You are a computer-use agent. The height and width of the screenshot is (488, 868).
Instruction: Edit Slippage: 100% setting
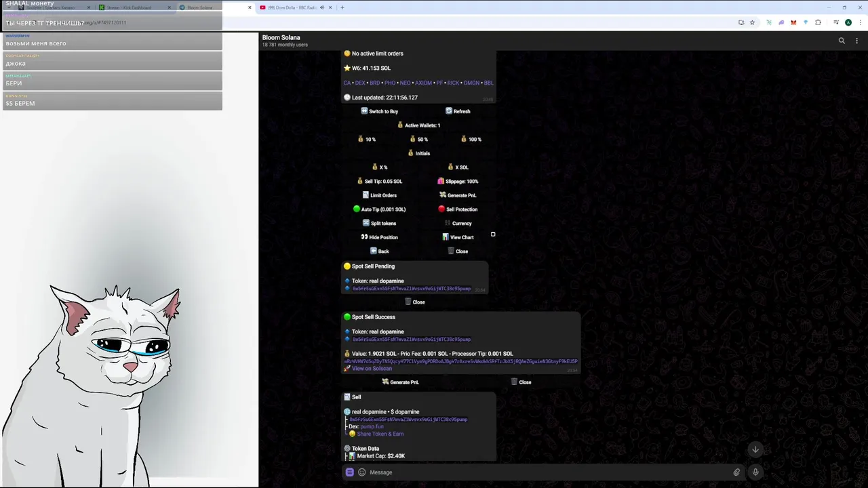pos(458,182)
